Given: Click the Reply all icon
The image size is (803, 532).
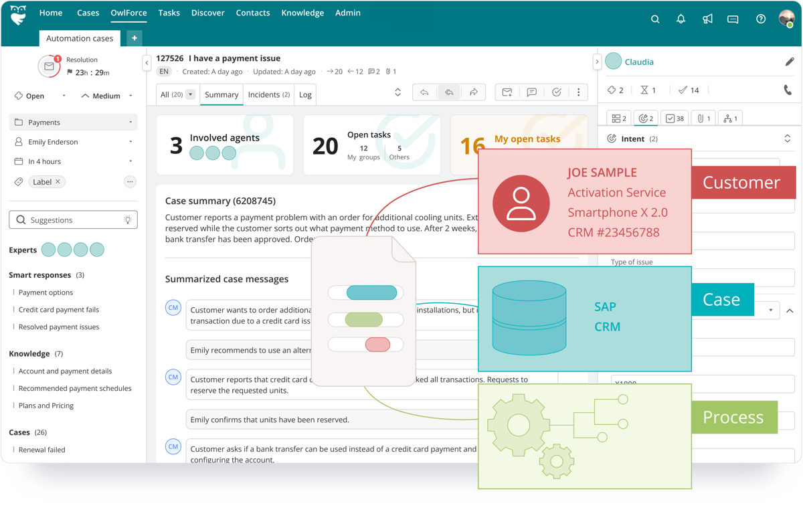Looking at the screenshot, I should (449, 92).
